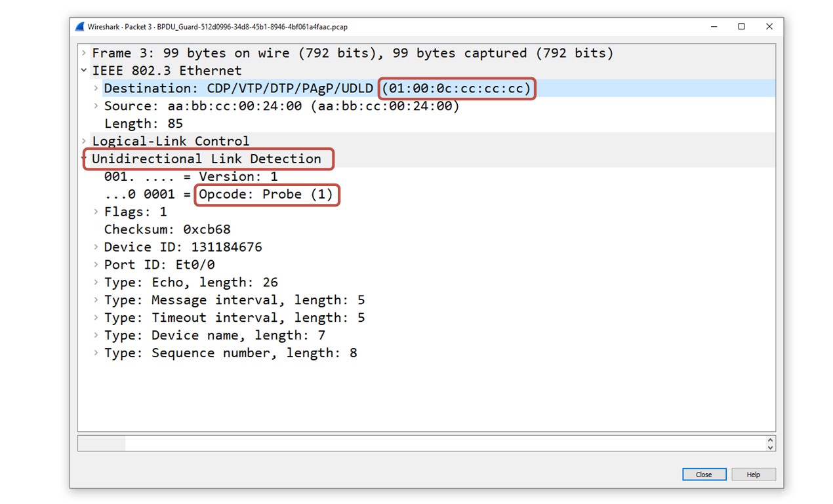Expand the Port ID: Et0/0 row

point(96,265)
